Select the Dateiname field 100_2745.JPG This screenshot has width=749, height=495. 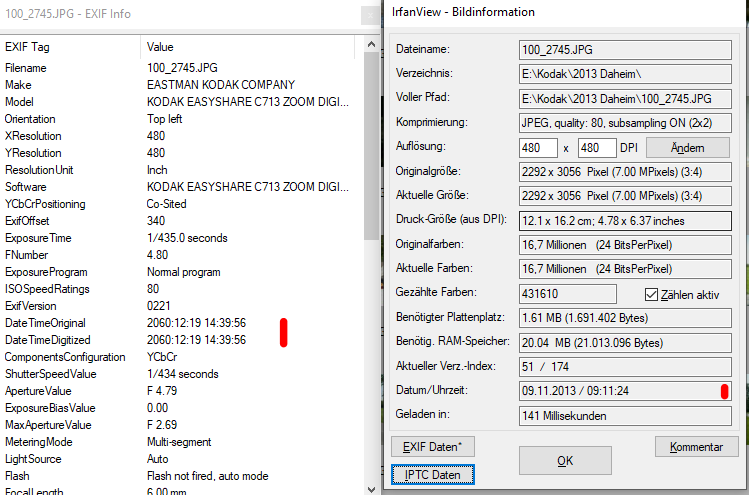(625, 50)
